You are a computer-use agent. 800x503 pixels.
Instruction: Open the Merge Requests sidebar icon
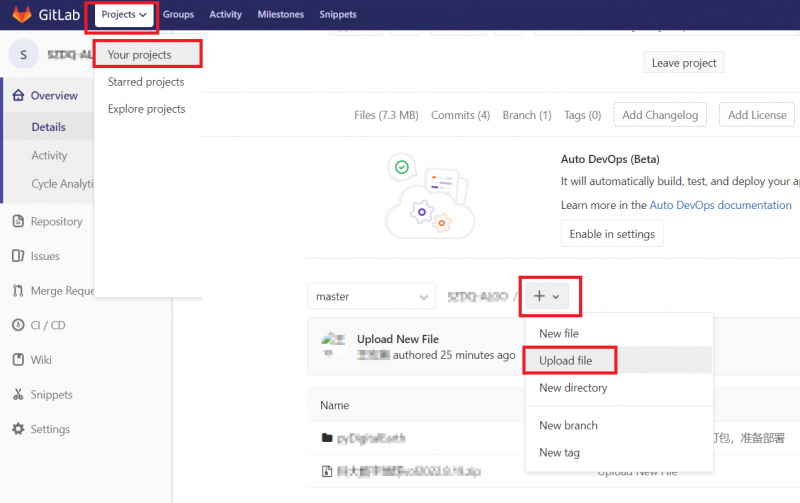[x=18, y=291]
